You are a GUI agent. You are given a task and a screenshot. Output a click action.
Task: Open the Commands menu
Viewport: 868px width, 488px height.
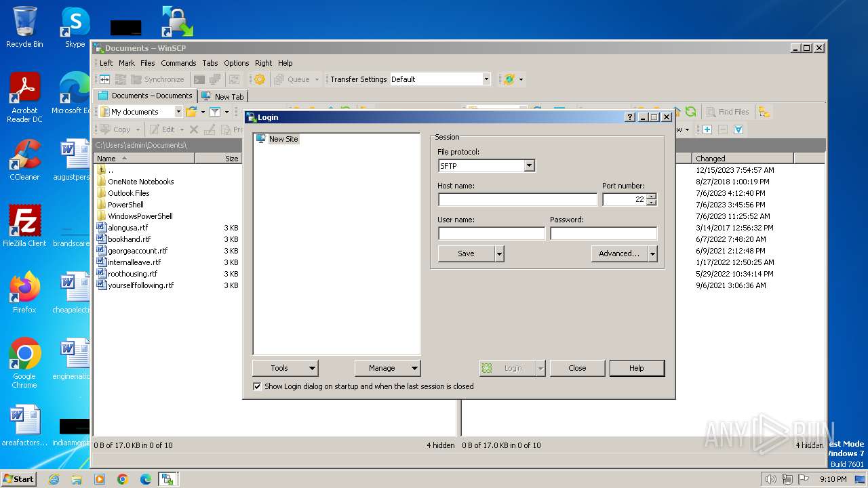(x=178, y=63)
